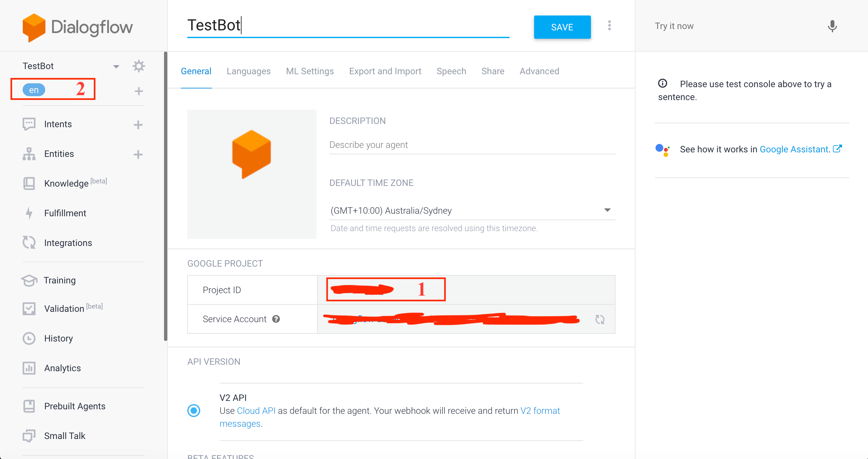Select the en language badge

(34, 90)
